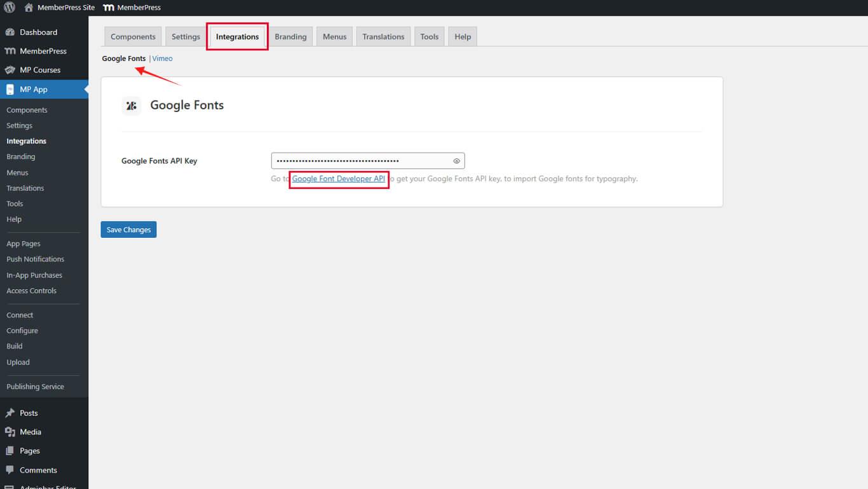The height and width of the screenshot is (489, 868).
Task: Focus the Google Fonts API Key field
Action: [362, 161]
